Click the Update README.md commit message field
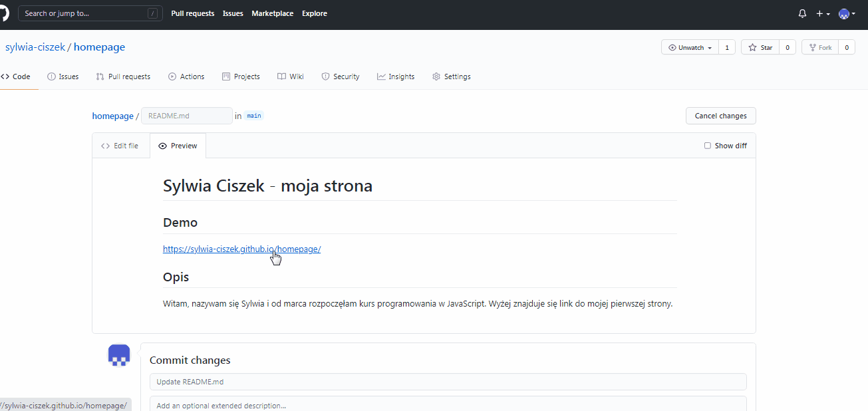Viewport: 868px width, 411px height. [x=448, y=382]
